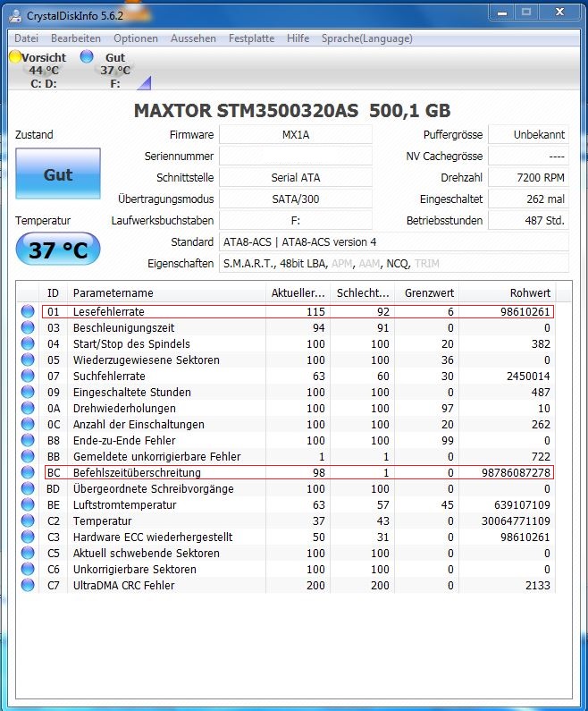Open the Festplatte menu
The height and width of the screenshot is (711, 588).
coord(251,38)
